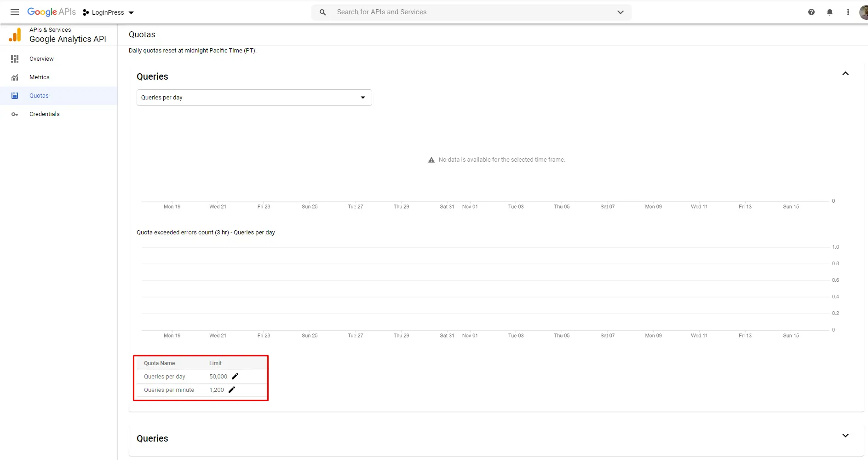Open the notifications bell
Screen dimensions: 868x460
click(x=830, y=12)
